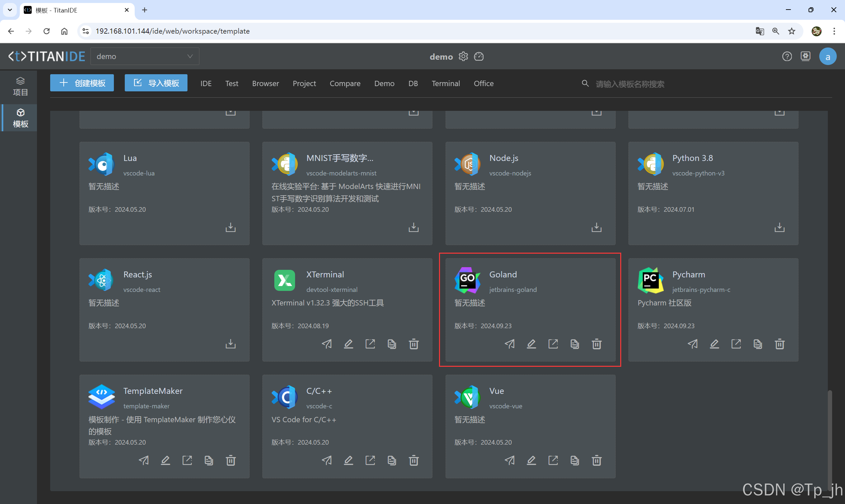This screenshot has width=845, height=504.
Task: Click the copy icon on XTerminal card
Action: click(x=391, y=344)
